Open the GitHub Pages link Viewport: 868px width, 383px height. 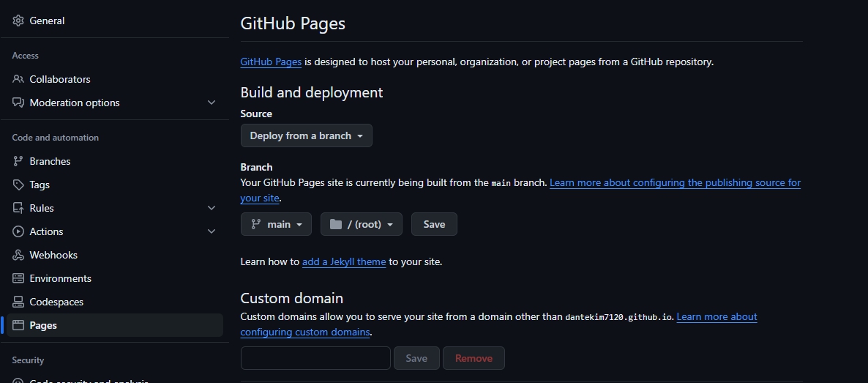coord(271,62)
